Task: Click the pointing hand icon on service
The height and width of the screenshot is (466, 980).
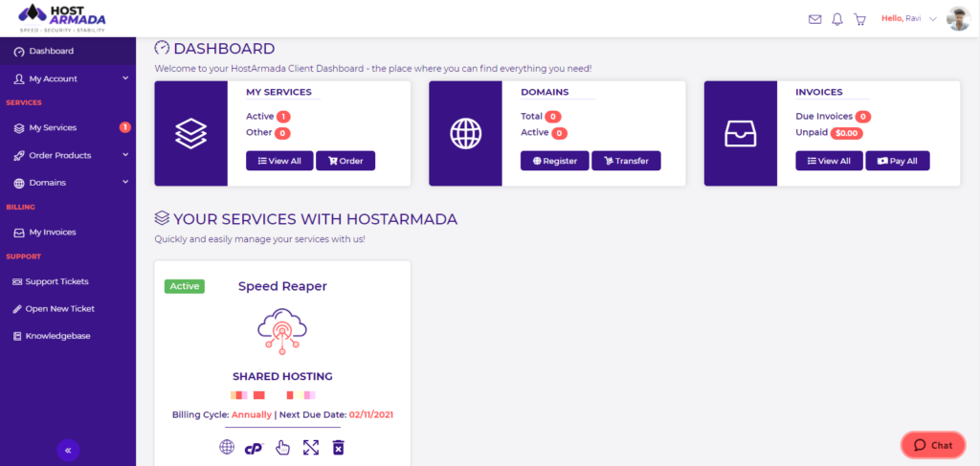Action: [x=282, y=447]
